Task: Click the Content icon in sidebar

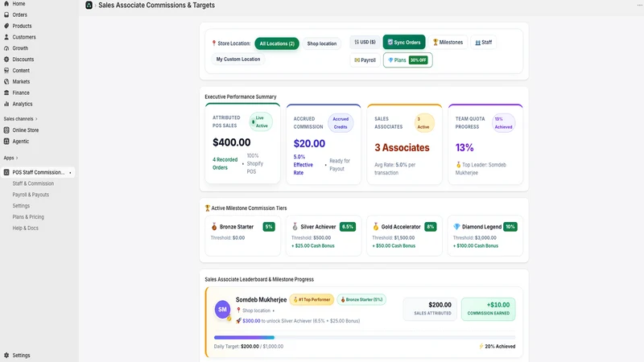Action: point(6,70)
